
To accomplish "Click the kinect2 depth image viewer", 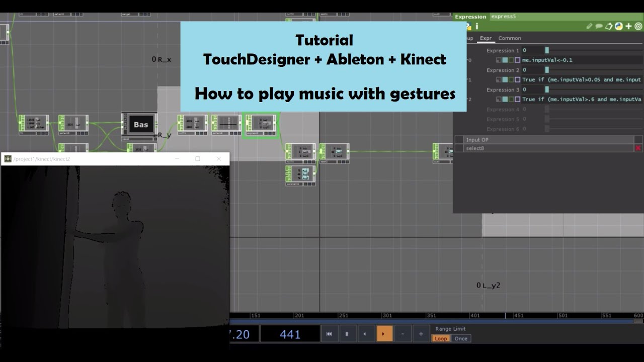I will tap(115, 246).
